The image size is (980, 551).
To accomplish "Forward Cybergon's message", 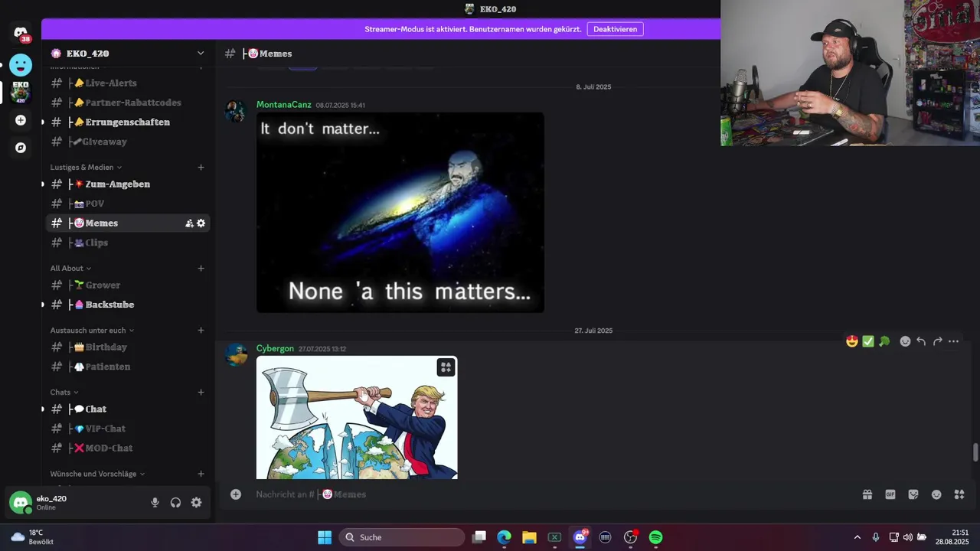I will pyautogui.click(x=937, y=341).
